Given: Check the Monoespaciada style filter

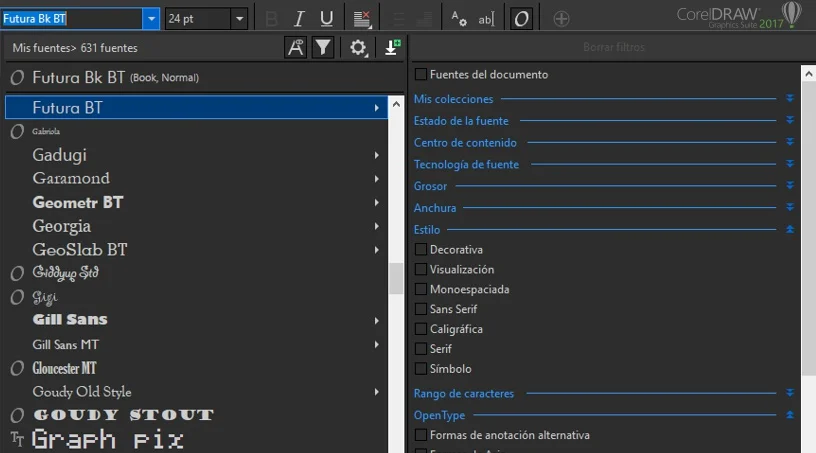Looking at the screenshot, I should coord(420,289).
